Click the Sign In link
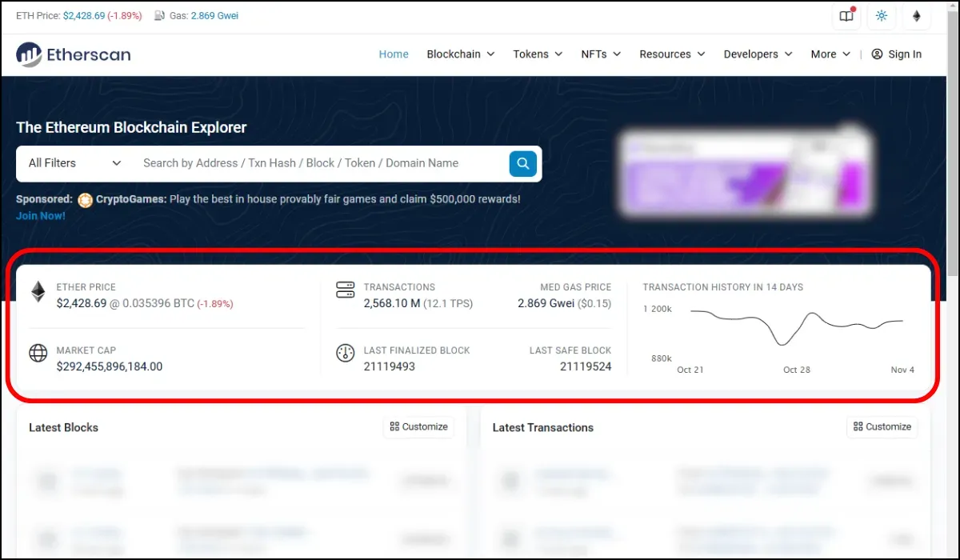960x560 pixels. [897, 54]
